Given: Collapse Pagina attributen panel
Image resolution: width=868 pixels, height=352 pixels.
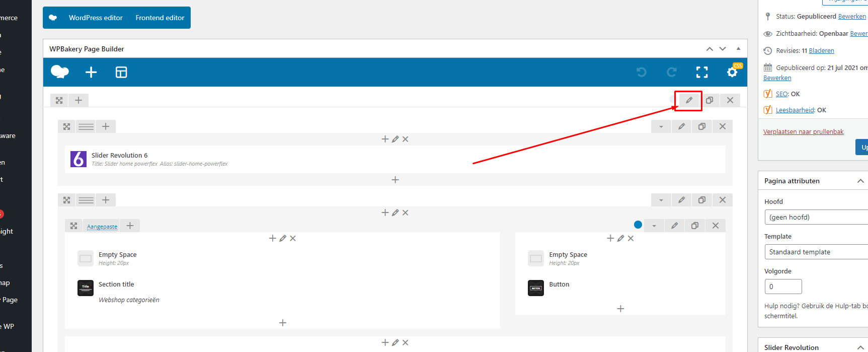Looking at the screenshot, I should 860,181.
